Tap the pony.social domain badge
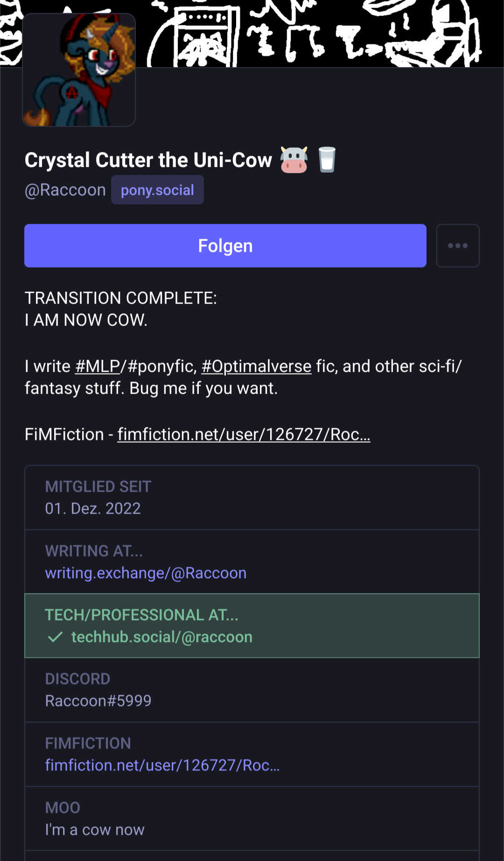 (x=157, y=190)
